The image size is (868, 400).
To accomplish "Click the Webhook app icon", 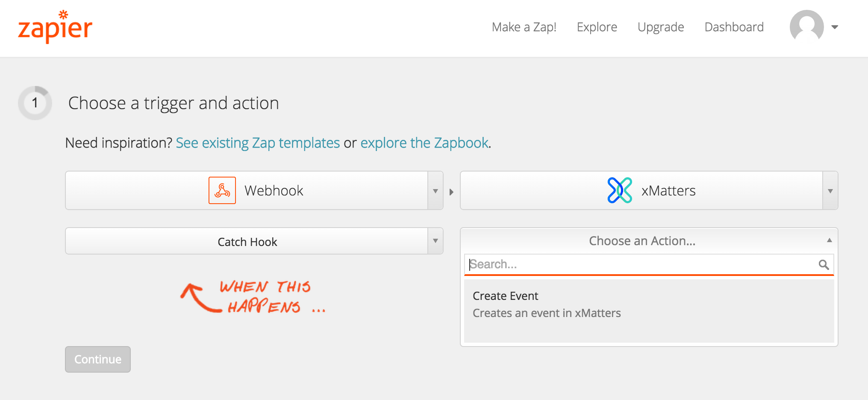I will 222,190.
